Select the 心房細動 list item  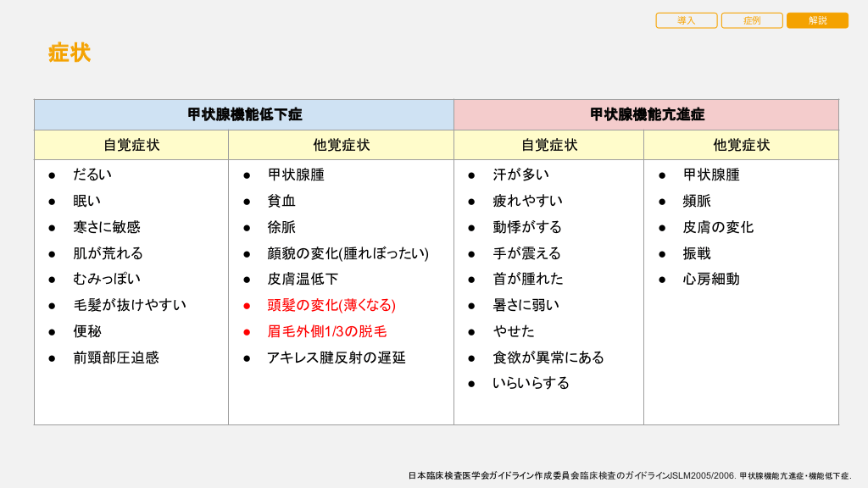711,279
